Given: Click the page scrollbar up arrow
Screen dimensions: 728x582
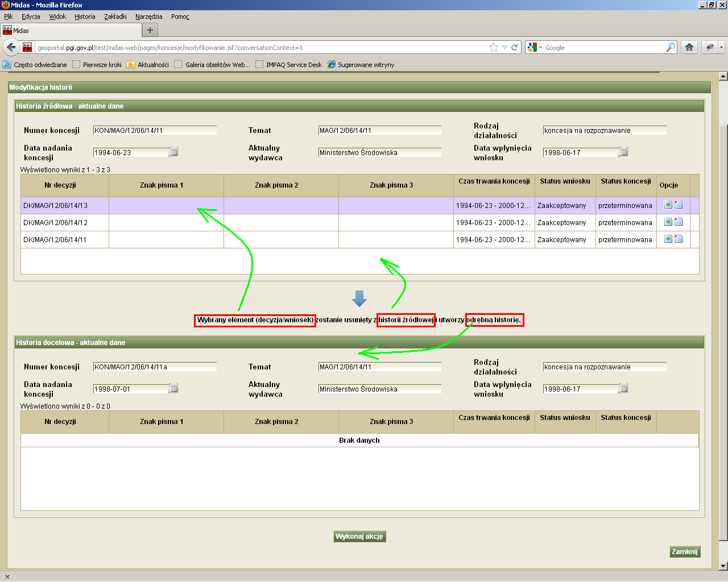Looking at the screenshot, I should pyautogui.click(x=723, y=76).
